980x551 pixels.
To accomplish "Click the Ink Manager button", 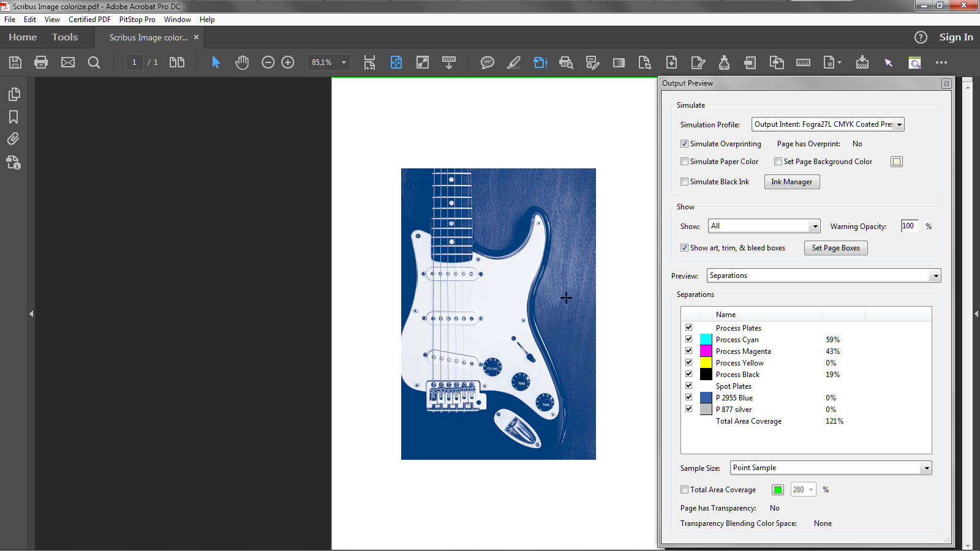I will pyautogui.click(x=791, y=182).
